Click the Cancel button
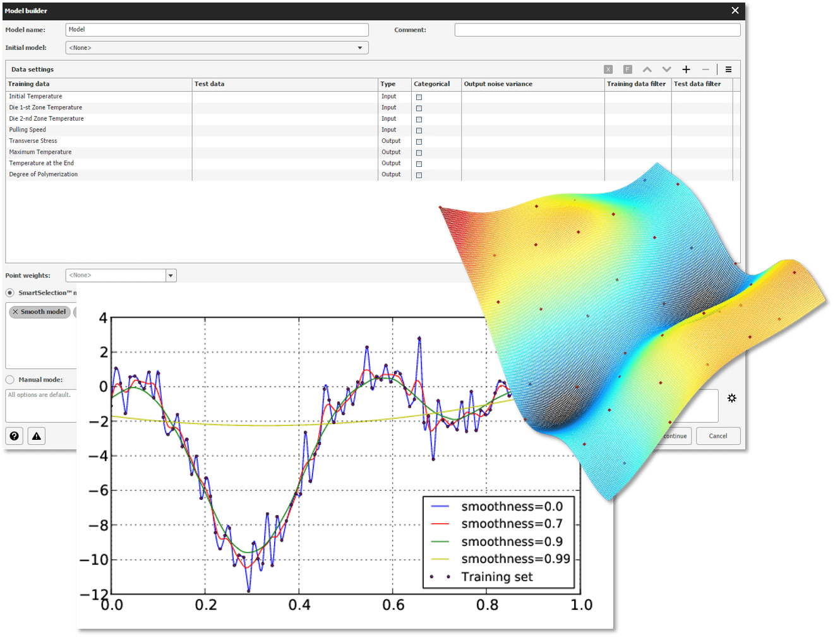This screenshot has height=637, width=840. tap(718, 436)
